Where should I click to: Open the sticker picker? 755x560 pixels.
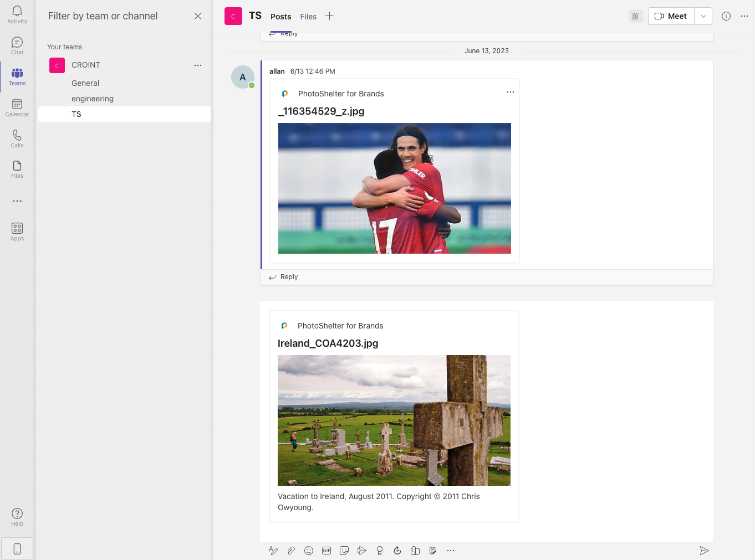pos(344,551)
